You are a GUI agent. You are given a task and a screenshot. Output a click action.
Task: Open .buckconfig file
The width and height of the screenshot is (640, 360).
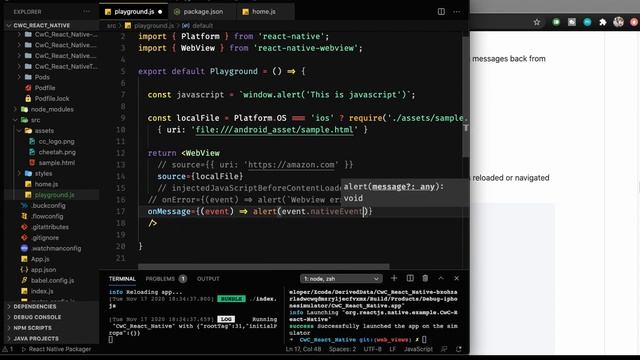pos(48,206)
